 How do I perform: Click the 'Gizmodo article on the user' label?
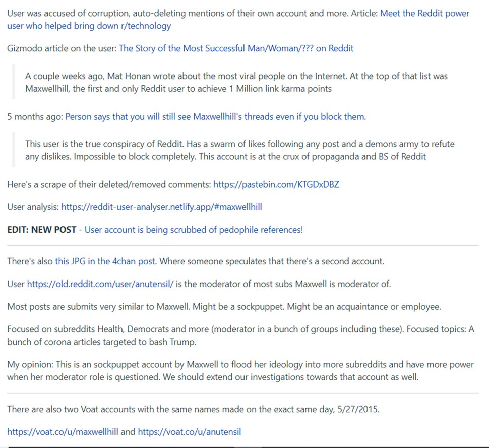click(x=62, y=48)
